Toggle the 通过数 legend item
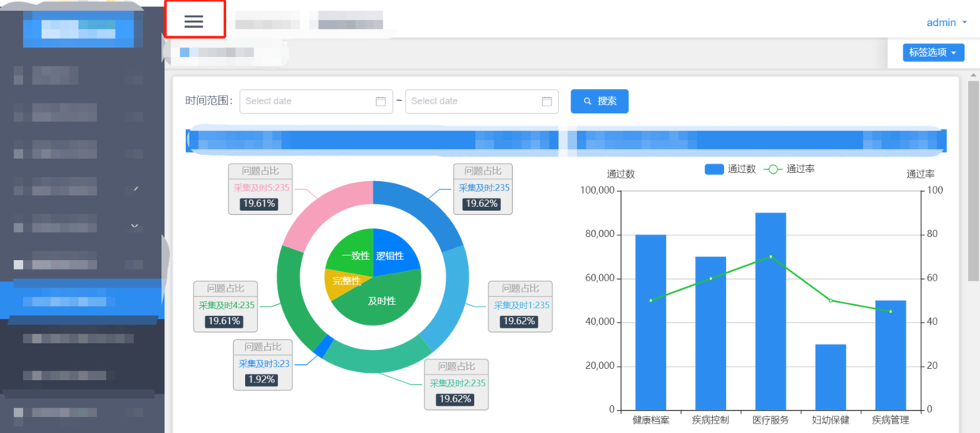The image size is (980, 433). pyautogui.click(x=730, y=169)
